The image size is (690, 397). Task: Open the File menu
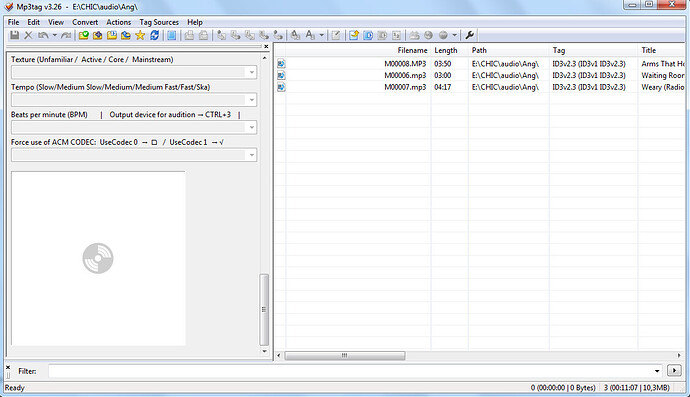pyautogui.click(x=13, y=22)
